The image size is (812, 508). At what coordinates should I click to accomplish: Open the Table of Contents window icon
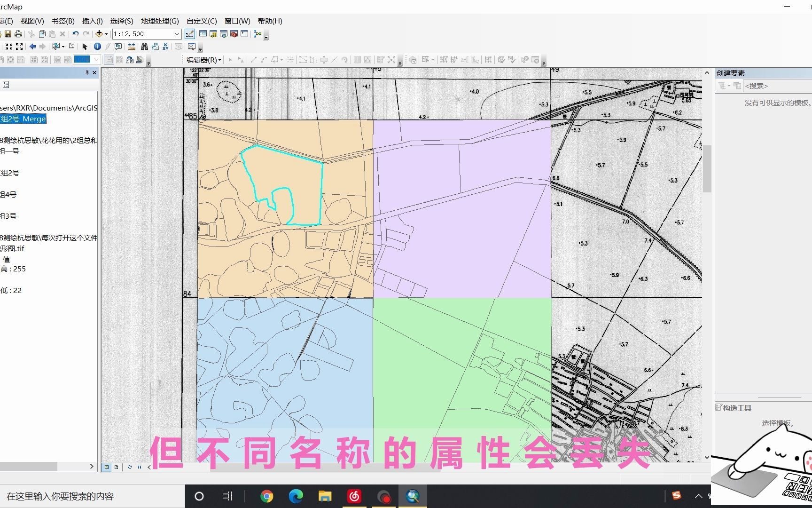tap(203, 34)
